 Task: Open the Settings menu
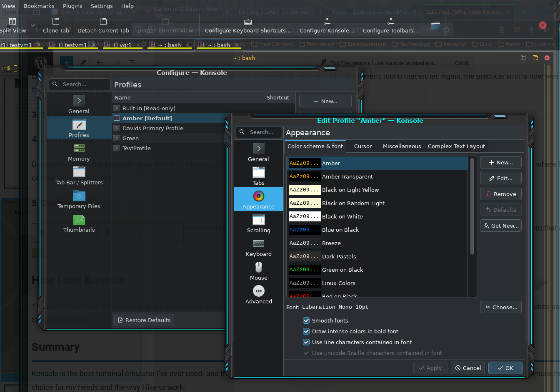[x=102, y=6]
